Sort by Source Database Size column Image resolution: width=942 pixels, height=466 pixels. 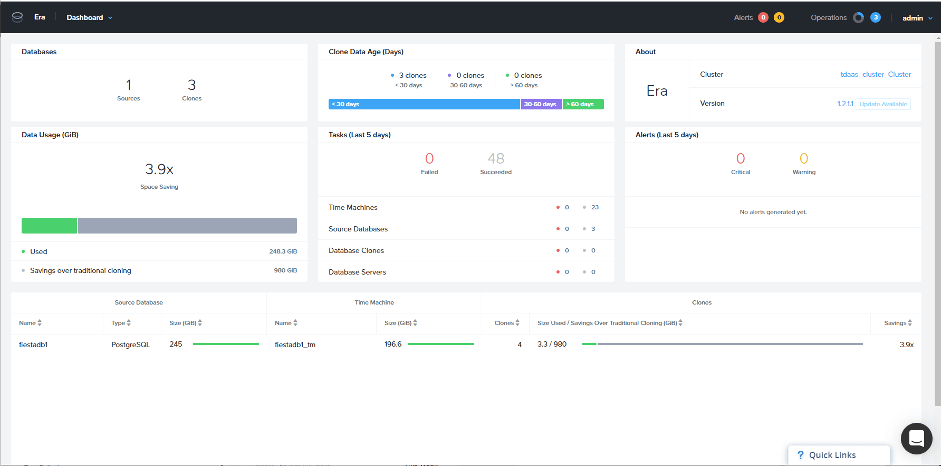(x=186, y=323)
